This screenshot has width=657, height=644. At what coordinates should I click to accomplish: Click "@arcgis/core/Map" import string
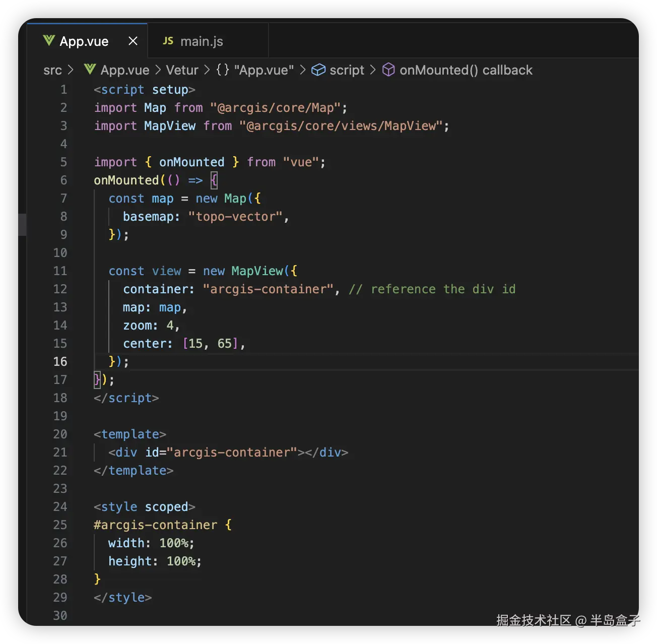click(x=275, y=108)
